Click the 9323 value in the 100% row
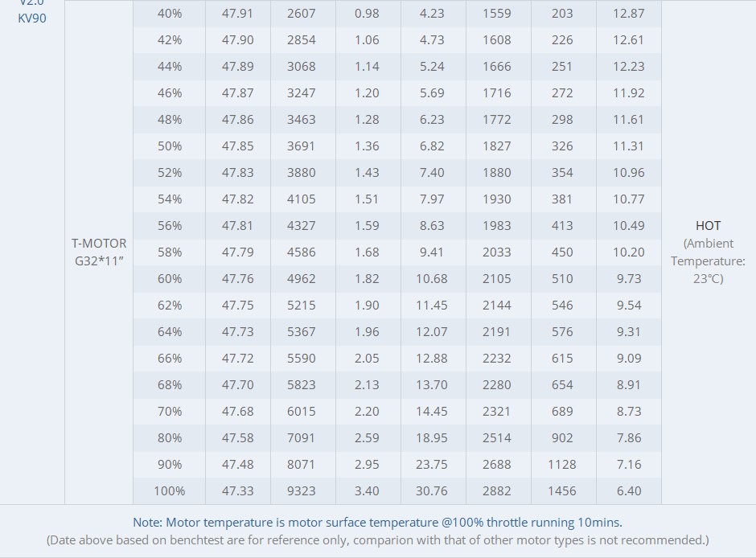 point(302,490)
